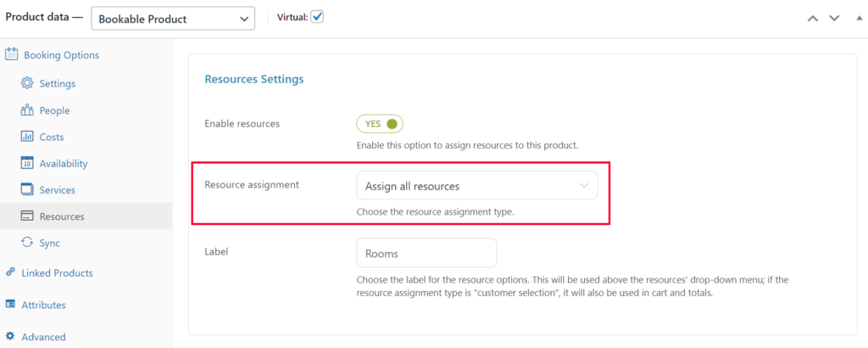
Task: Click the Attributes list icon
Action: pos(10,305)
